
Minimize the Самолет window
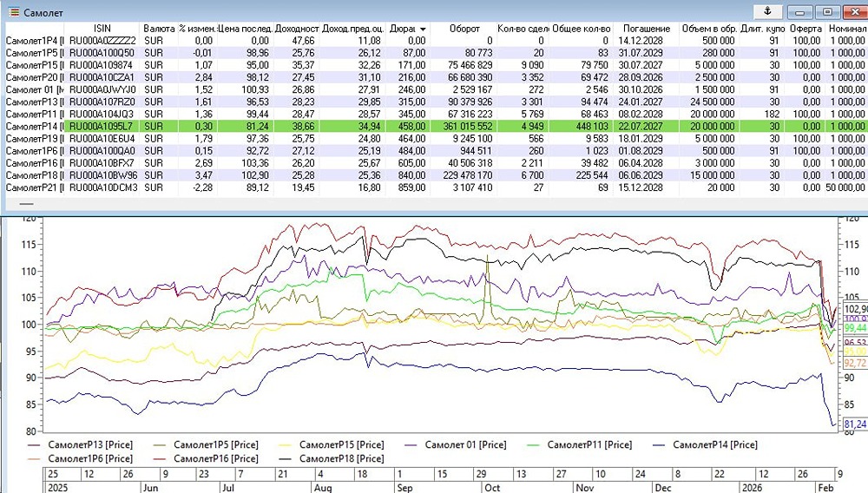799,12
